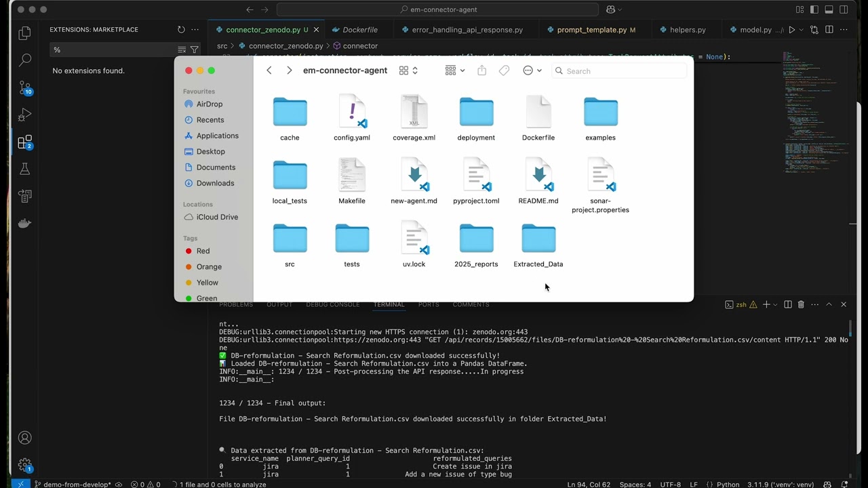Switch to error_handling_api_response.py tab
Viewport: 868px width, 488px height.
pyautogui.click(x=467, y=30)
